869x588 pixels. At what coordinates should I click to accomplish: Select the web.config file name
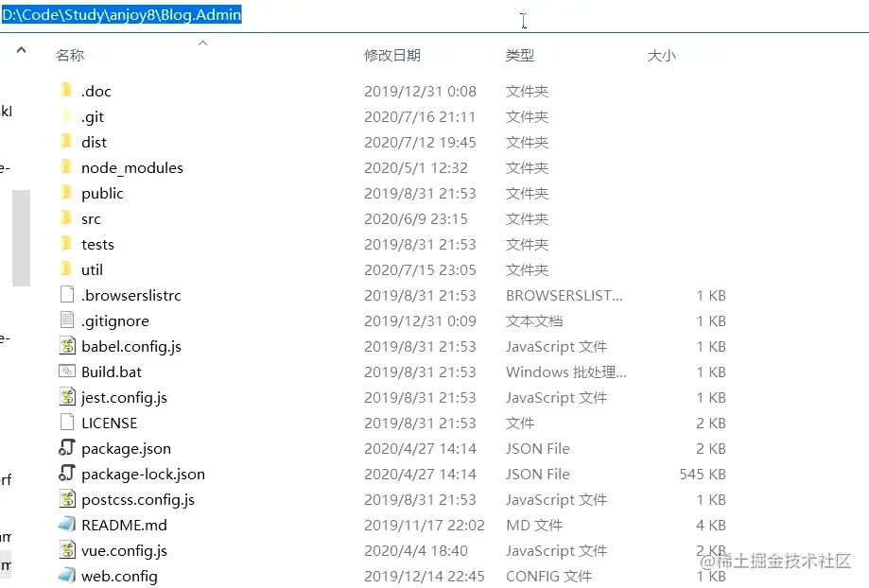click(119, 576)
